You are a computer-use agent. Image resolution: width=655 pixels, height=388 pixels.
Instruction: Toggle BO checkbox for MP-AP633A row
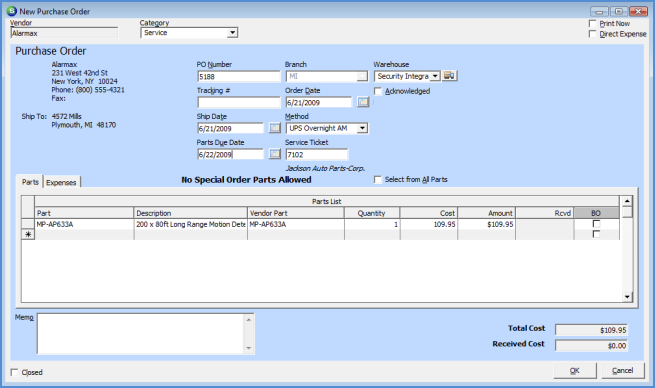(x=597, y=224)
